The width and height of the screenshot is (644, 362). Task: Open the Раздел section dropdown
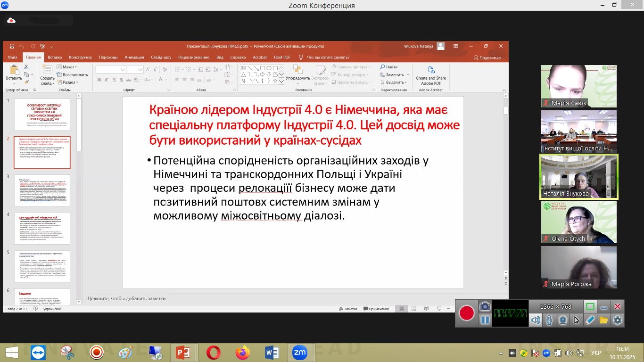(69, 82)
